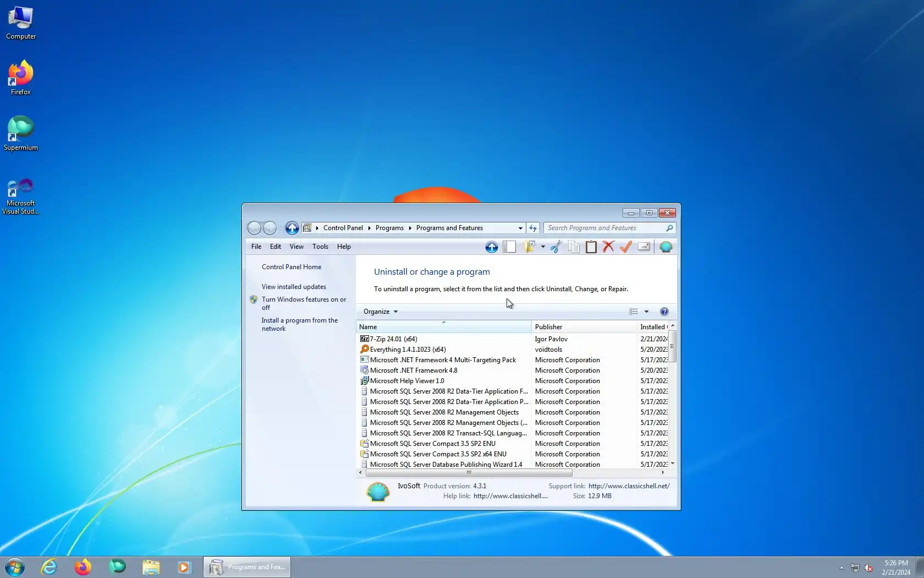This screenshot has height=578, width=924.
Task: Open the Windows Start button
Action: 15,567
